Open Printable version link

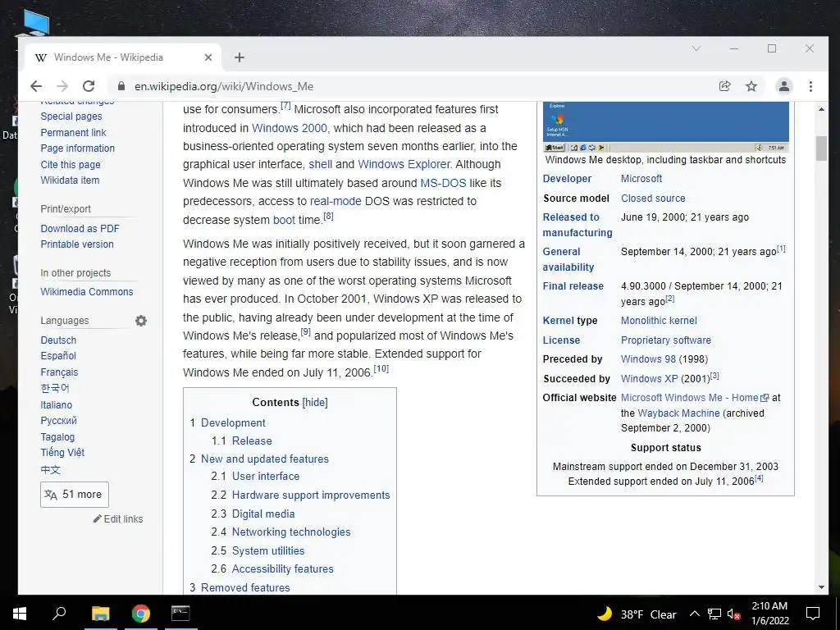(x=77, y=244)
